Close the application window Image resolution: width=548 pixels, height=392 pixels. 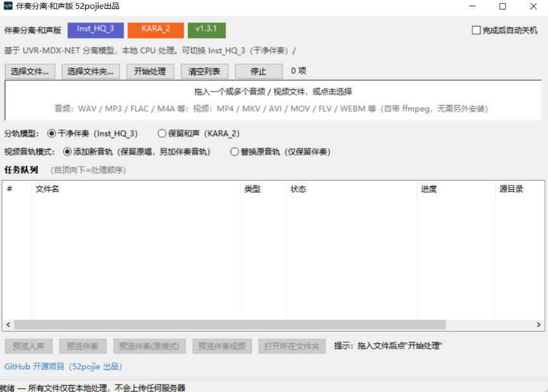(533, 6)
